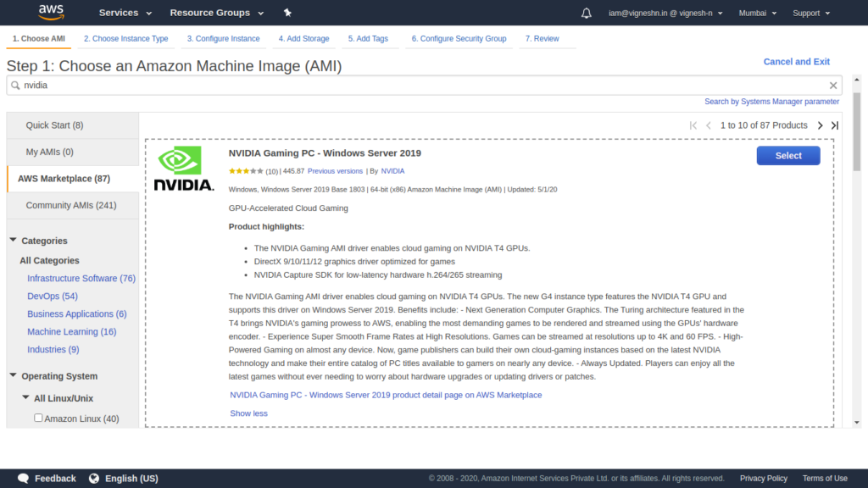Jump to last page of products

pos(835,125)
